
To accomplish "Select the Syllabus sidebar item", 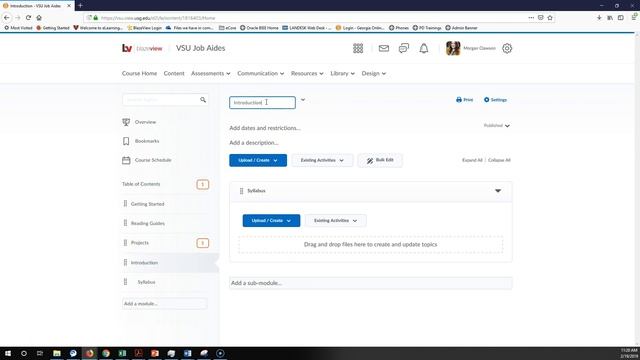I will coord(146,282).
